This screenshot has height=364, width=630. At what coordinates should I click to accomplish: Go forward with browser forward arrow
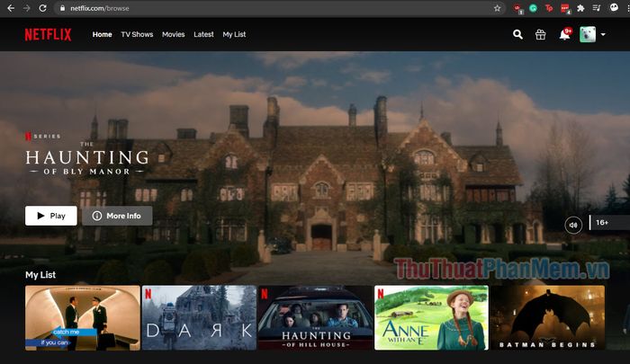[x=26, y=8]
